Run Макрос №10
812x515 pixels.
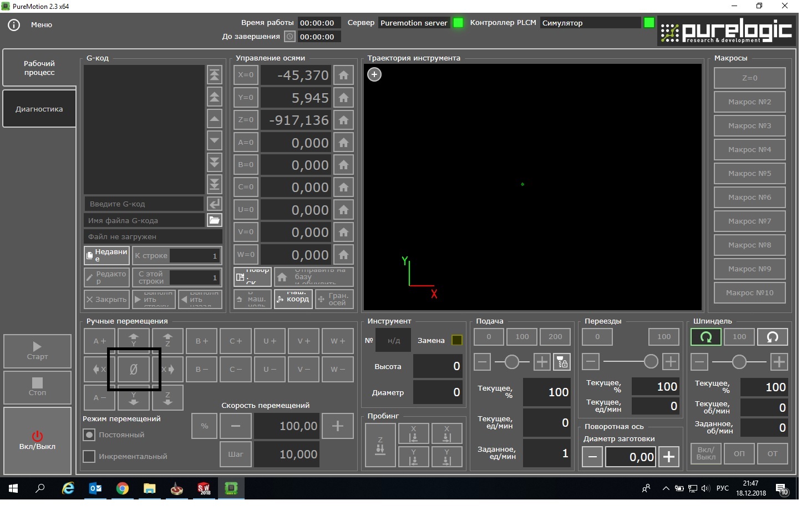point(750,293)
